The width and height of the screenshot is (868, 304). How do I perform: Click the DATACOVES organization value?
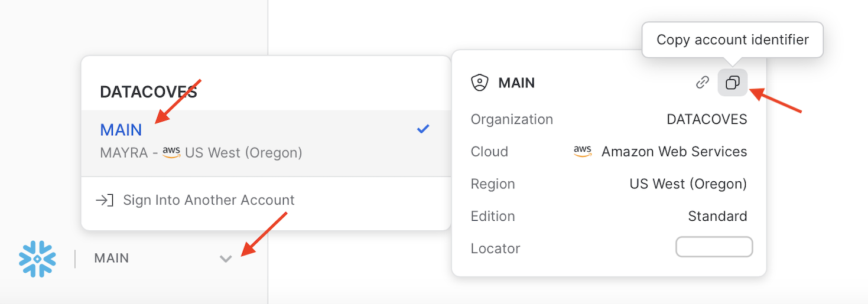[707, 119]
